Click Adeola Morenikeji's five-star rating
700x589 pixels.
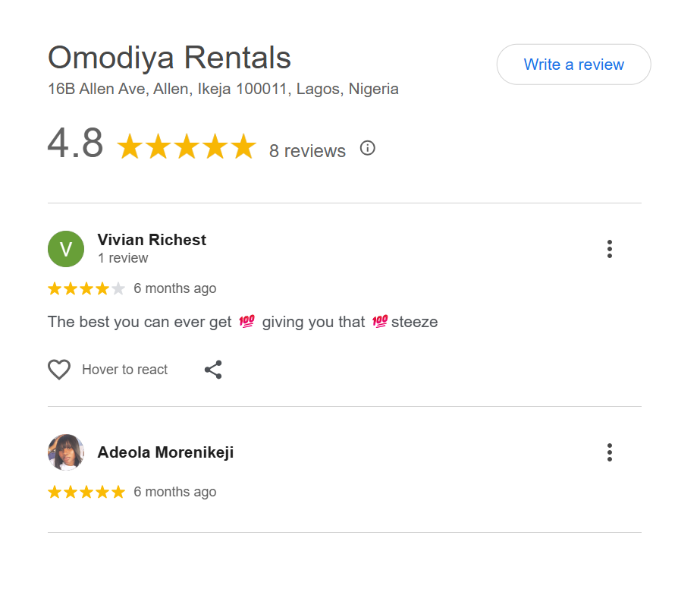[x=86, y=492]
